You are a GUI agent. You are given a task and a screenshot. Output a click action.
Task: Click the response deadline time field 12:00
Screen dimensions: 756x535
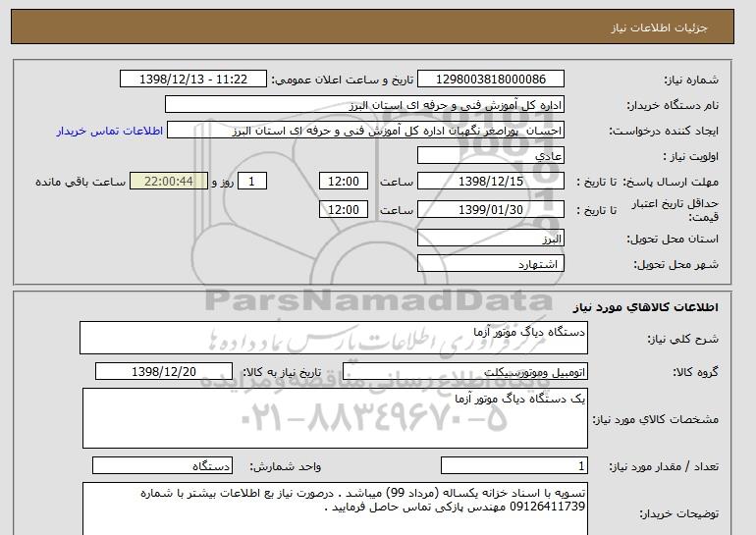pyautogui.click(x=344, y=182)
